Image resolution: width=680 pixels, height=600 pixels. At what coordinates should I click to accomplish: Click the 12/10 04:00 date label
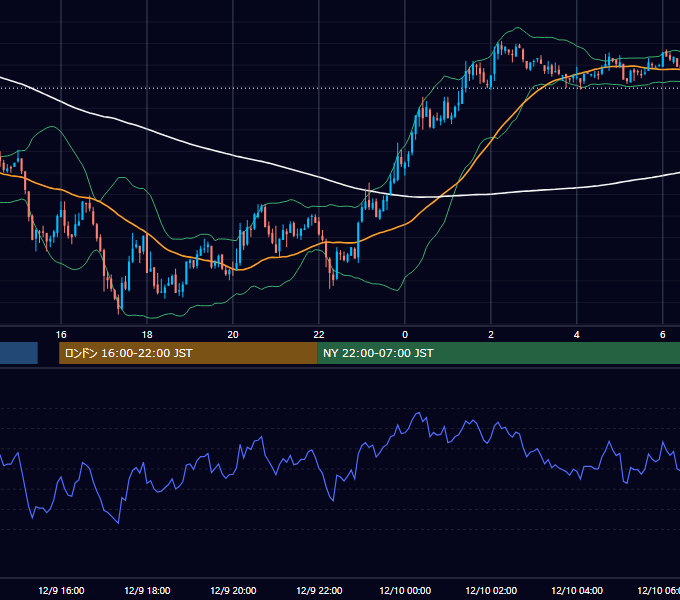tap(577, 590)
